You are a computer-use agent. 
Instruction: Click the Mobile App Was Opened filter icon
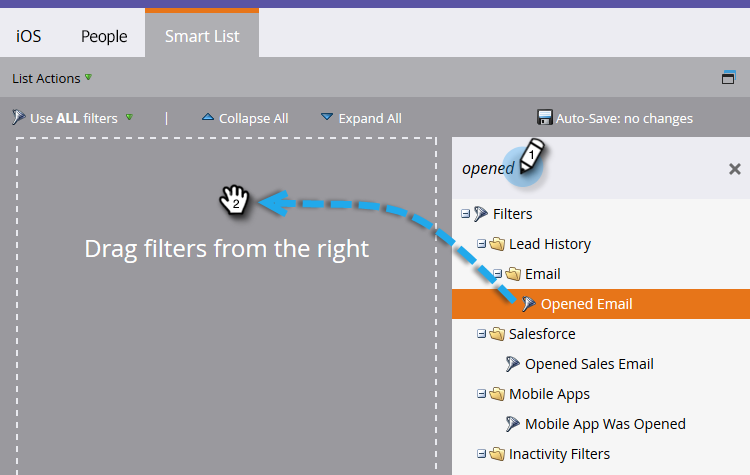pyautogui.click(x=512, y=424)
